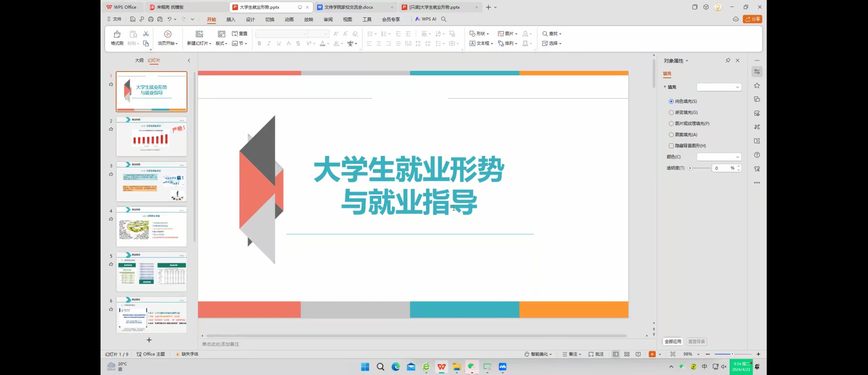868x375 pixels.
Task: Switch to slide sorter view icon
Action: click(x=627, y=354)
